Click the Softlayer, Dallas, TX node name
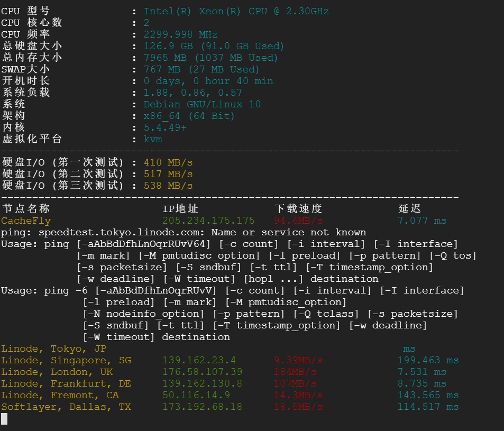This screenshot has width=504, height=431. 66,407
